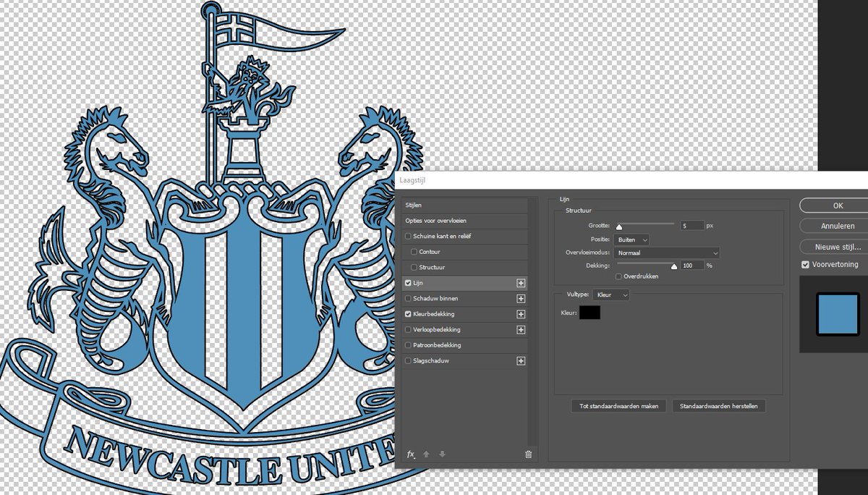The width and height of the screenshot is (868, 495).
Task: Move effect down with arrow icon
Action: point(442,454)
